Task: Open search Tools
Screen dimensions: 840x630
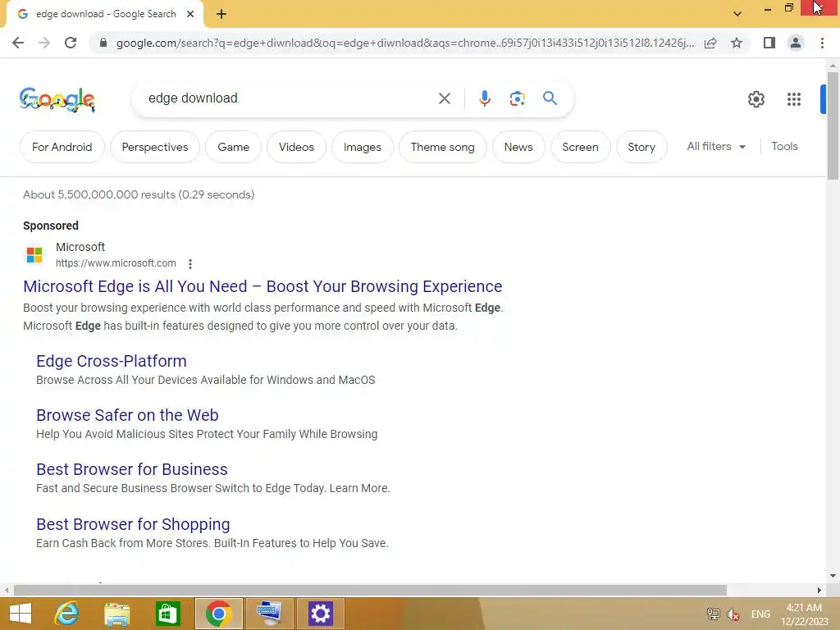Action: coord(784,146)
